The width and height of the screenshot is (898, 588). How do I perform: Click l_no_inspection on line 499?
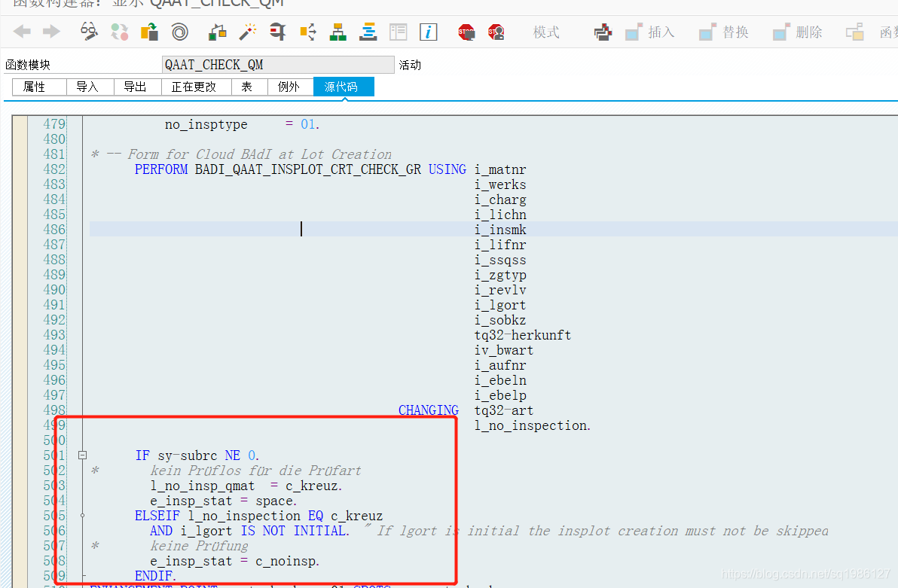click(532, 425)
